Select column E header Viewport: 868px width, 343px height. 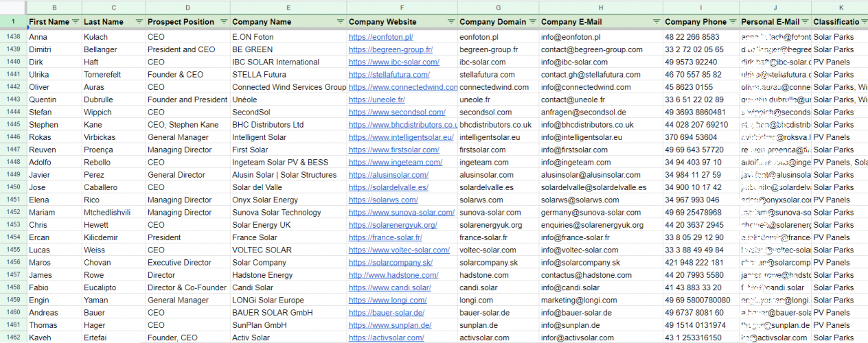288,8
